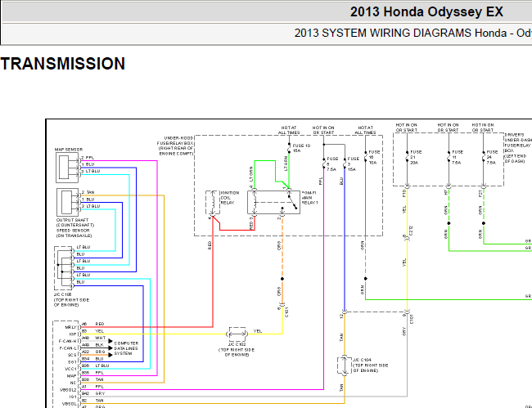Select the 'B29 TAN' wire label

[x=92, y=380]
